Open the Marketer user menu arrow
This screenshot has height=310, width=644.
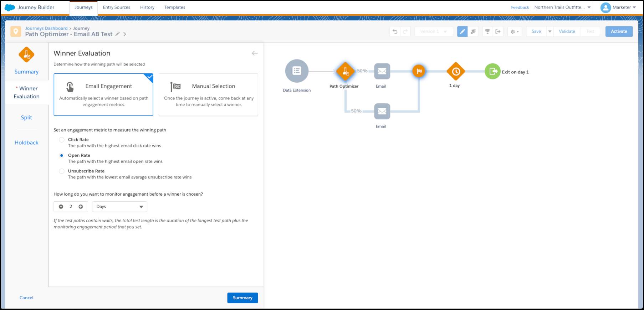(634, 7)
